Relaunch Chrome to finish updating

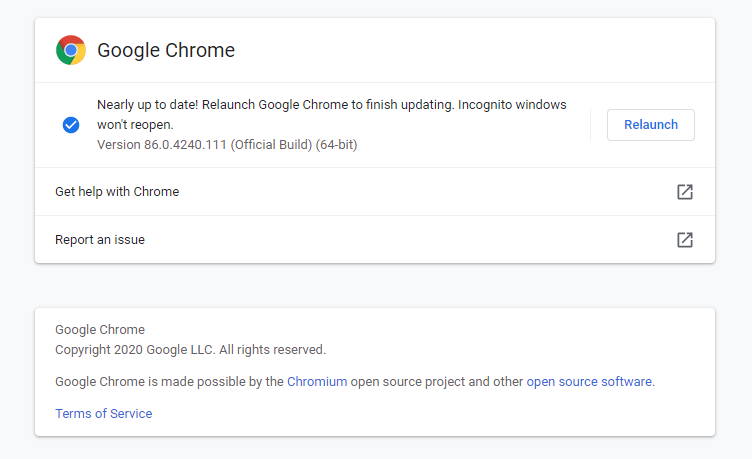(x=651, y=125)
